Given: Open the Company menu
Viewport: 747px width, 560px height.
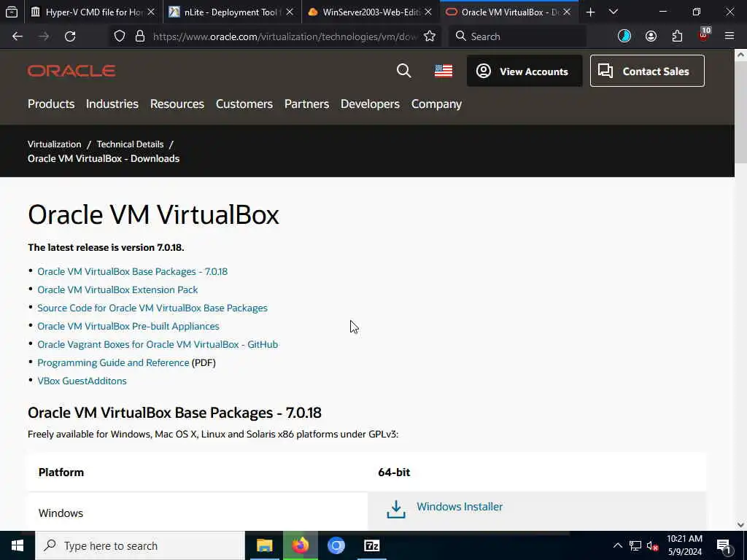Looking at the screenshot, I should tap(436, 104).
